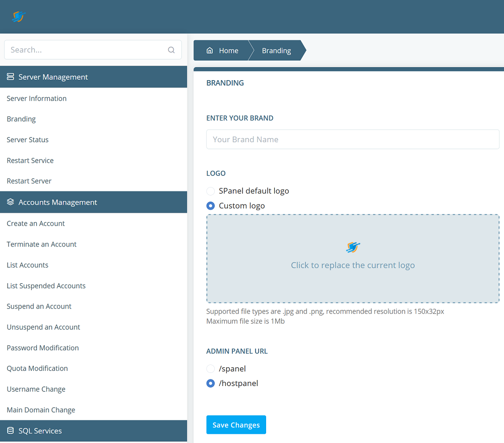The height and width of the screenshot is (443, 504).
Task: Click the BRANDING page heading
Action: pyautogui.click(x=225, y=83)
